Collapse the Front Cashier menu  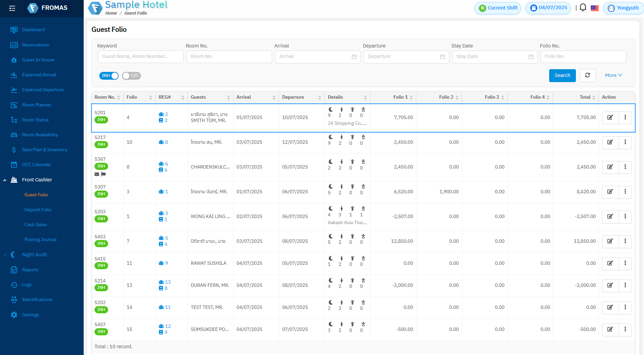pyautogui.click(x=37, y=180)
